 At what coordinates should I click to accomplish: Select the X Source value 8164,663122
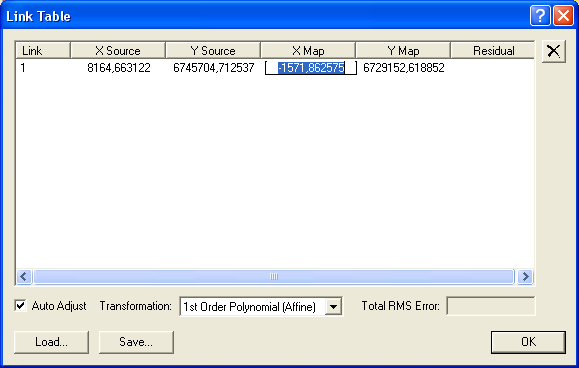[119, 68]
